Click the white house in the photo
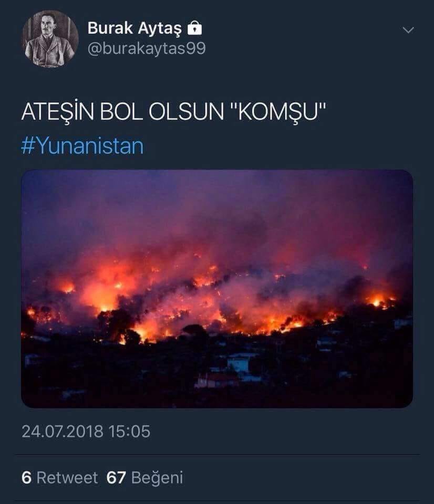The image size is (434, 504). (x=239, y=363)
